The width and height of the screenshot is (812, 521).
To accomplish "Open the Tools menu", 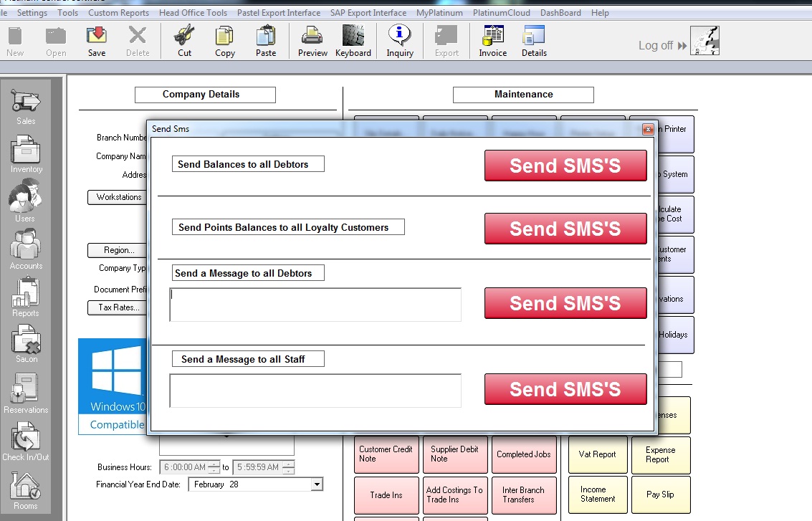I will tap(68, 12).
